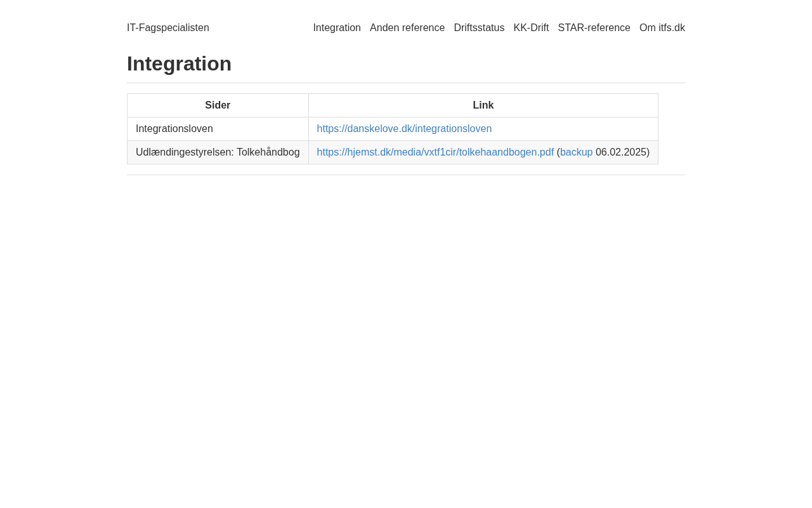Open the tolkehaandbogen.pdf link

point(435,152)
